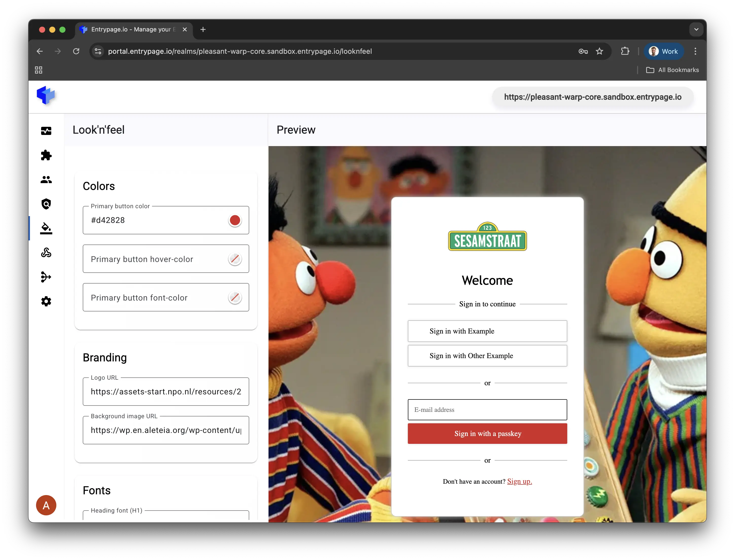Click the 'Sign in to continue' text
This screenshot has width=735, height=560.
[487, 304]
